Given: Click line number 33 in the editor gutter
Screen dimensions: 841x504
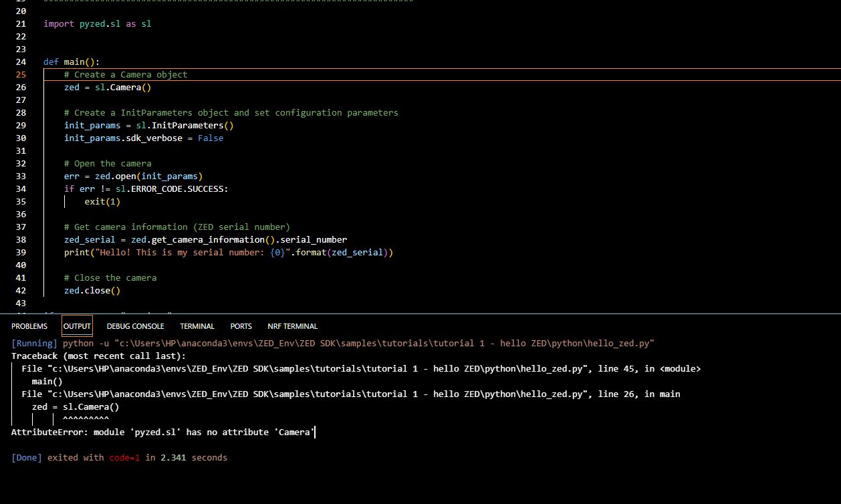Looking at the screenshot, I should tap(20, 176).
